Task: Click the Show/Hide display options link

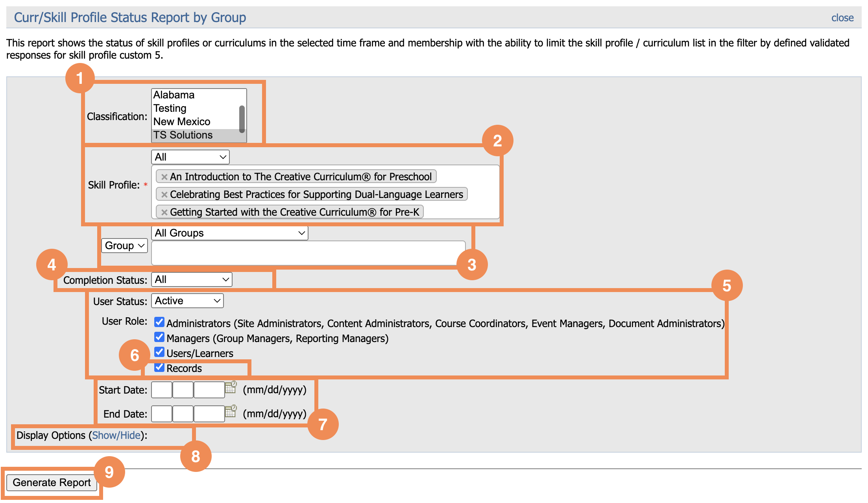Action: [x=117, y=435]
